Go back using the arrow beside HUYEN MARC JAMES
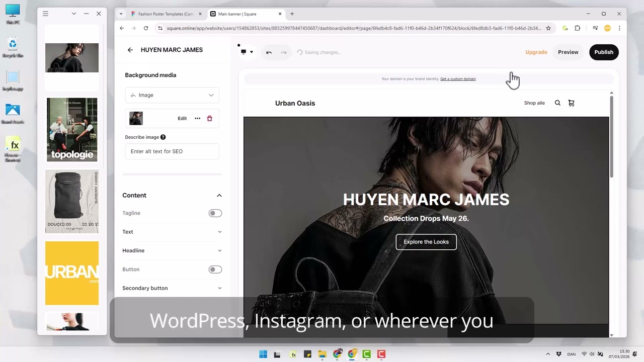This screenshot has height=362, width=644. click(x=130, y=50)
